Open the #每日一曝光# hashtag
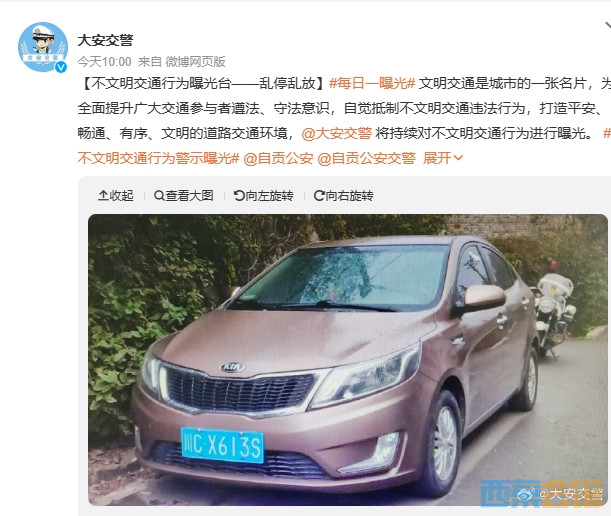611x516 pixels. pyautogui.click(x=372, y=83)
